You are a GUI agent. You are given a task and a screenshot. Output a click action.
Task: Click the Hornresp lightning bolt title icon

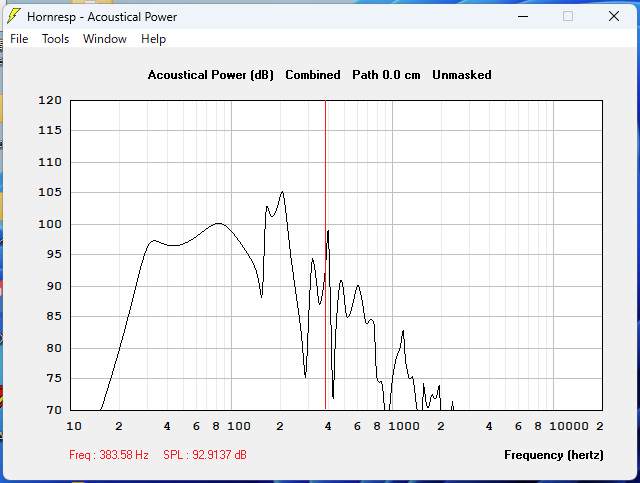tap(14, 16)
